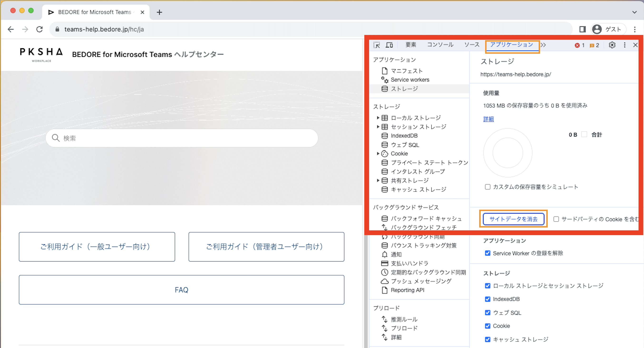The width and height of the screenshot is (644, 348).
Task: Click the 検索 input field
Action: click(x=182, y=138)
